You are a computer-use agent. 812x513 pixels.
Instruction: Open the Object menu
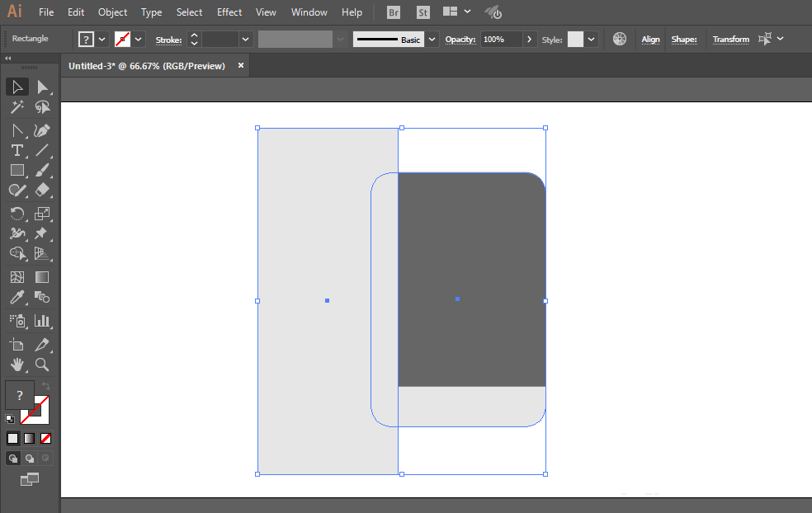[112, 12]
